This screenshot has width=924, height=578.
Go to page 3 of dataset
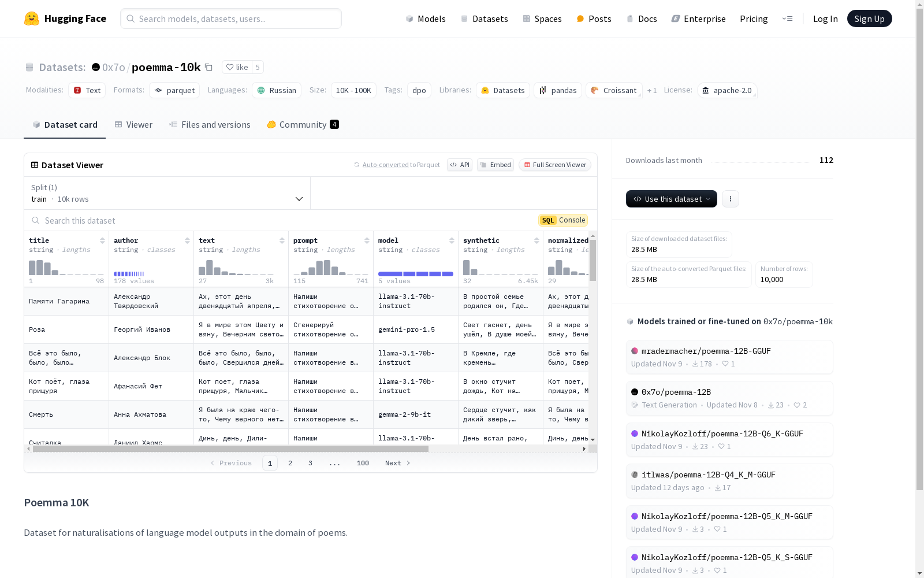click(x=310, y=463)
